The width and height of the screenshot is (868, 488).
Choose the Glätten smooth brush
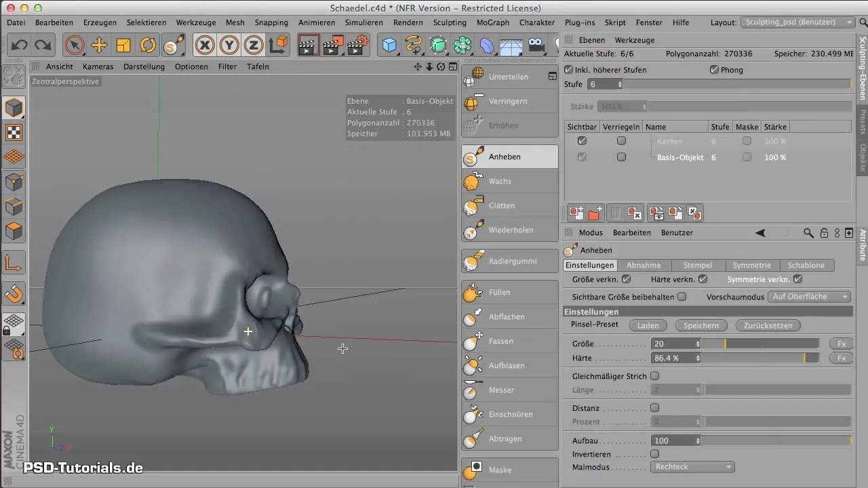click(x=510, y=205)
